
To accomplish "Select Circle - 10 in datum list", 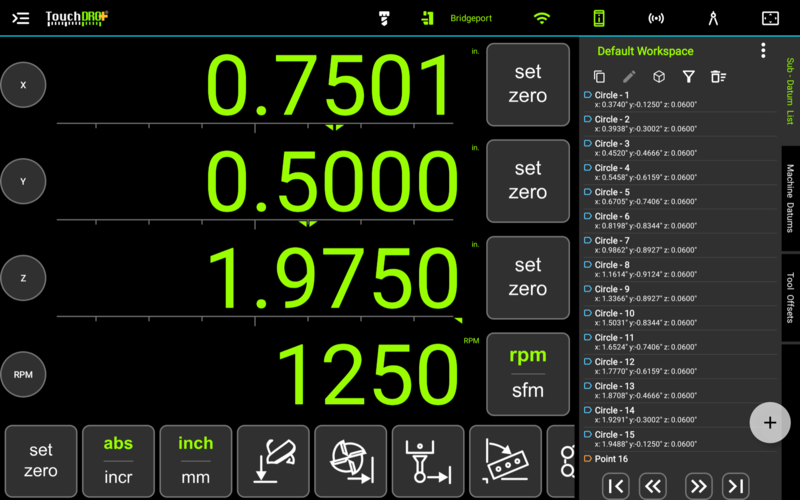I will click(x=680, y=318).
